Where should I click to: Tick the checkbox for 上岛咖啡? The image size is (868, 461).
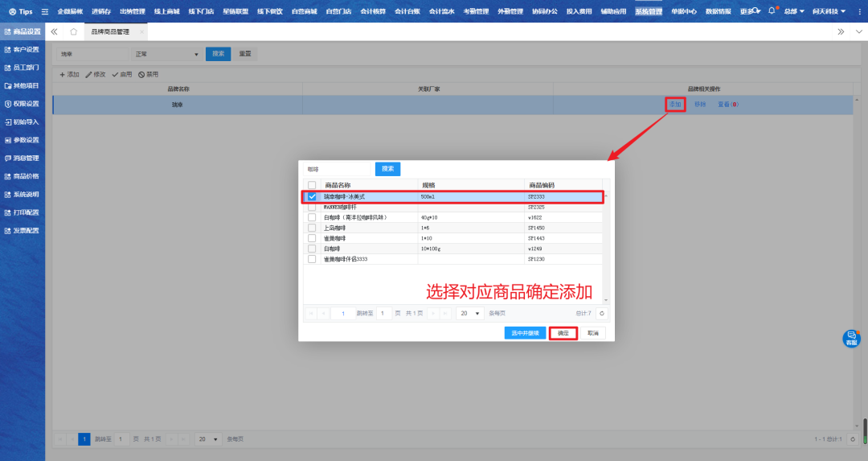(x=312, y=228)
